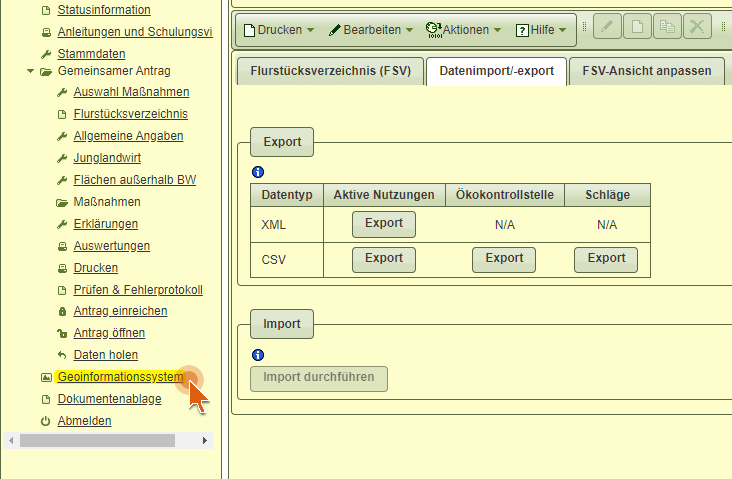Click the blue info icon under Import

(x=257, y=355)
